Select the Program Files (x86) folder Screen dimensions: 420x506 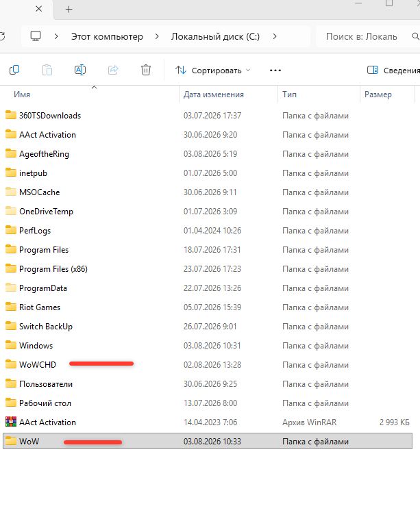coord(208,269)
